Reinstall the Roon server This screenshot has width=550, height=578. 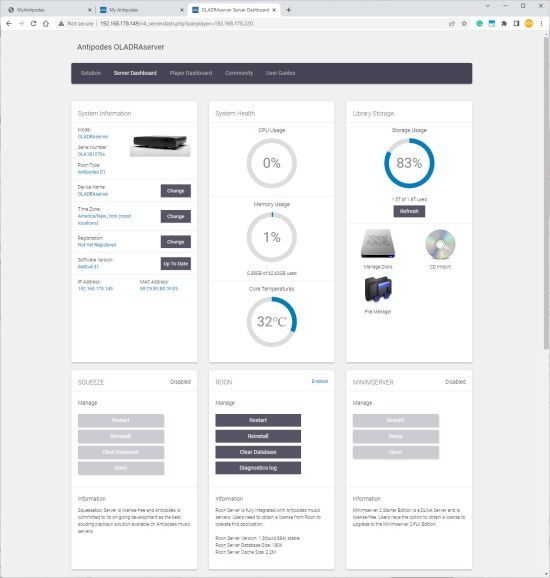pyautogui.click(x=258, y=436)
